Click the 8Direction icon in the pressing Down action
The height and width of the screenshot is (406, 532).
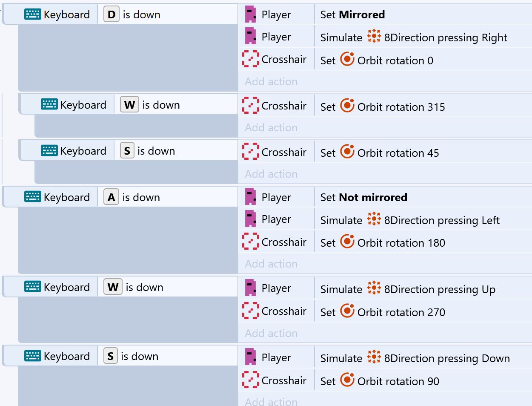click(x=374, y=357)
